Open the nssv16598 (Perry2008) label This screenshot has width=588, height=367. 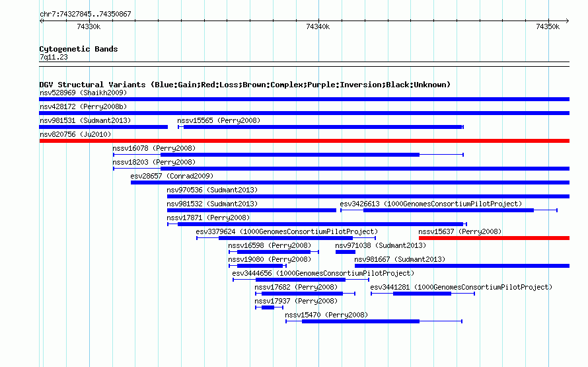coord(270,245)
